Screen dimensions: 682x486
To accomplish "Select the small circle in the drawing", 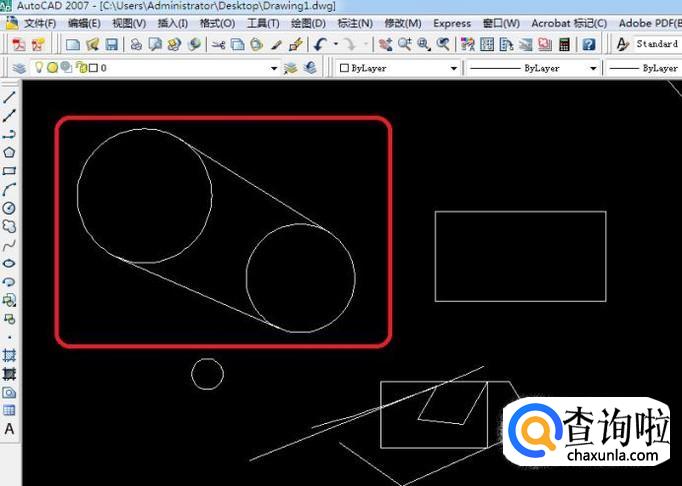I will pyautogui.click(x=207, y=374).
